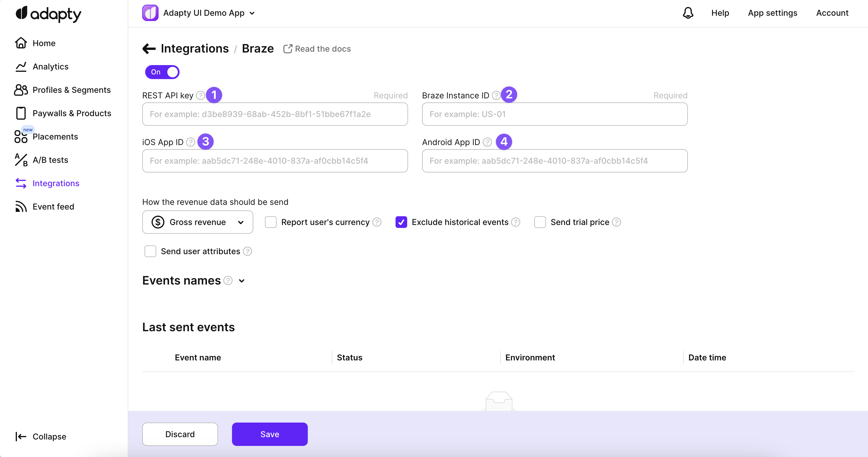Click the iOS App ID input field

tap(275, 161)
